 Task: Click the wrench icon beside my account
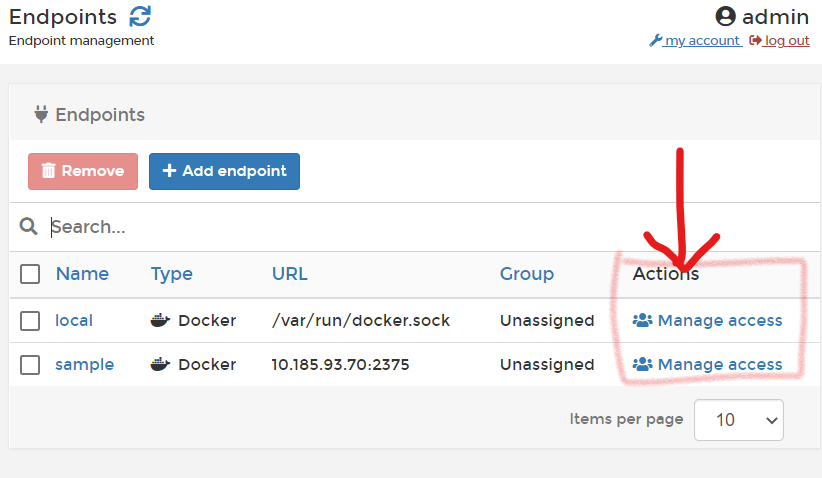click(655, 41)
